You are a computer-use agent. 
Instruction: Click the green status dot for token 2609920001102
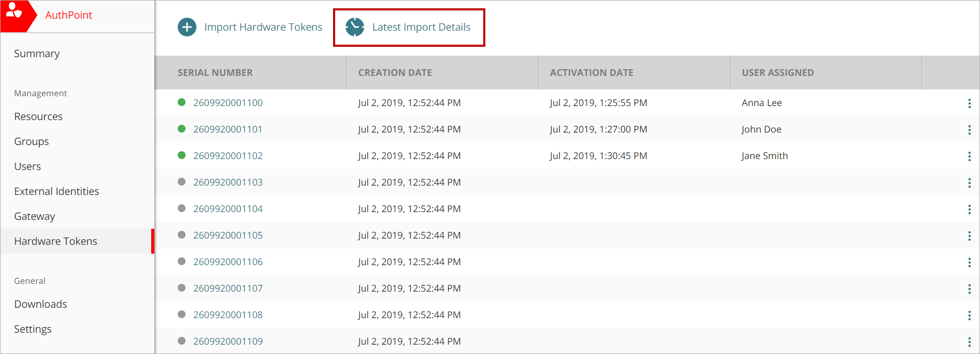(182, 155)
